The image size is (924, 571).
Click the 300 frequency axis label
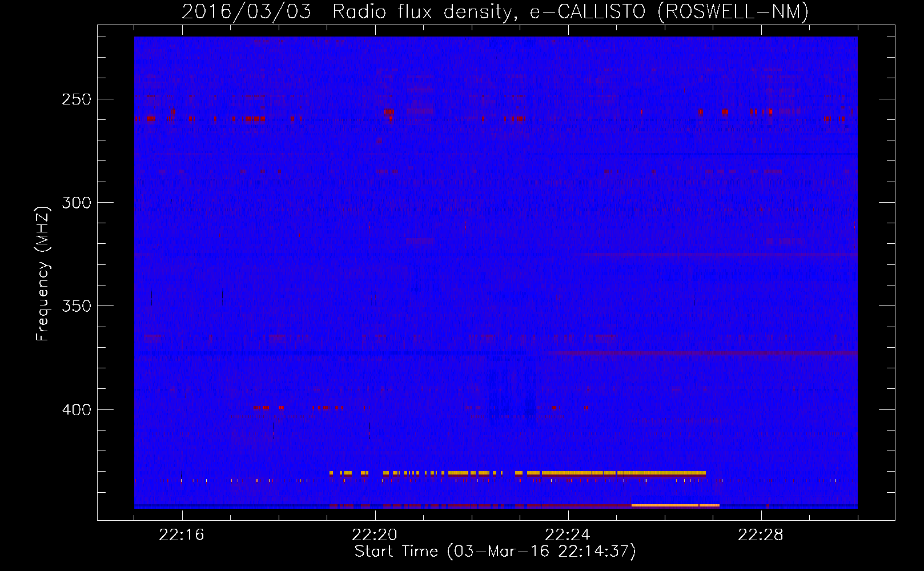coord(77,203)
